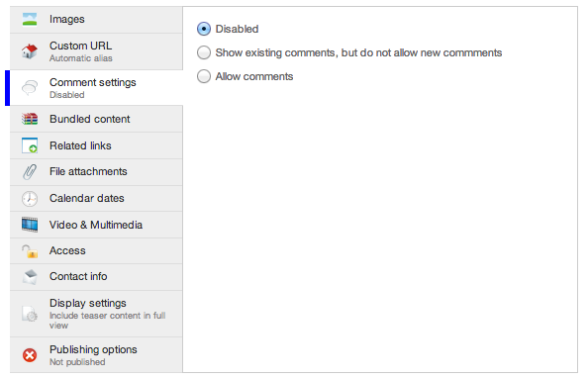This screenshot has width=588, height=379.
Task: Click the File attachments paperclip icon
Action: [30, 172]
